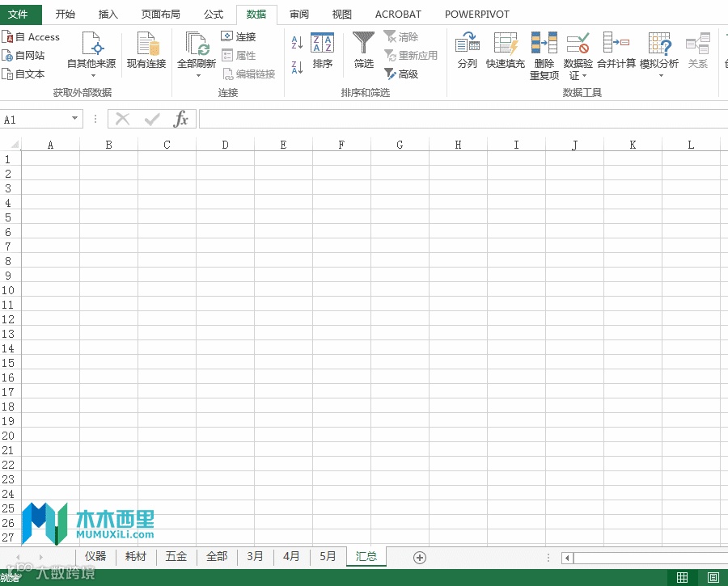Switch to Page Layout view in status bar
Viewport: 728px width, 586px height.
pyautogui.click(x=713, y=577)
